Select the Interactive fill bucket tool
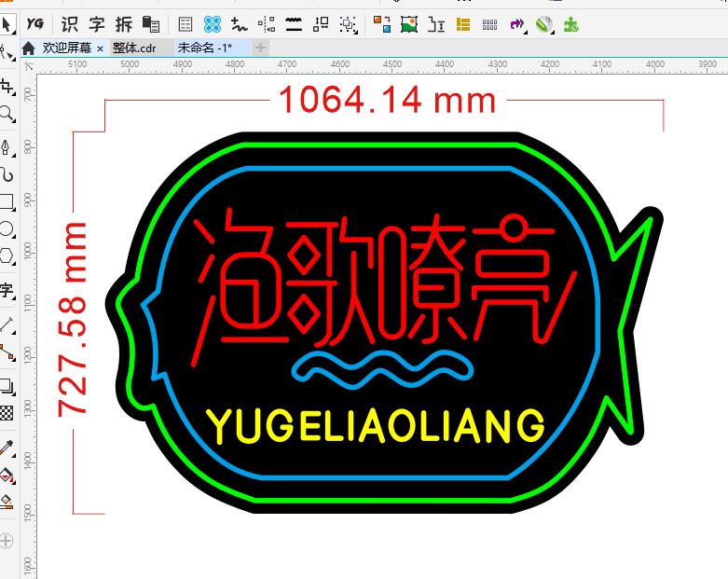Screen dimensions: 728x579 (7, 476)
